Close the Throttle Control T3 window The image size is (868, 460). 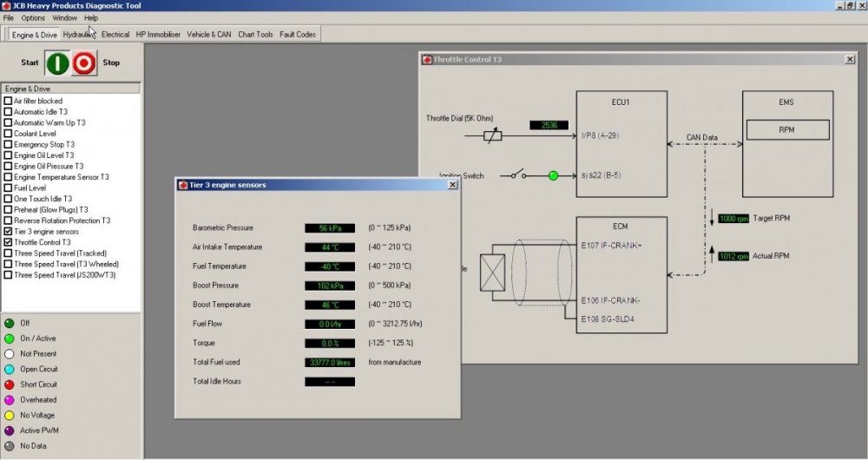tap(849, 59)
